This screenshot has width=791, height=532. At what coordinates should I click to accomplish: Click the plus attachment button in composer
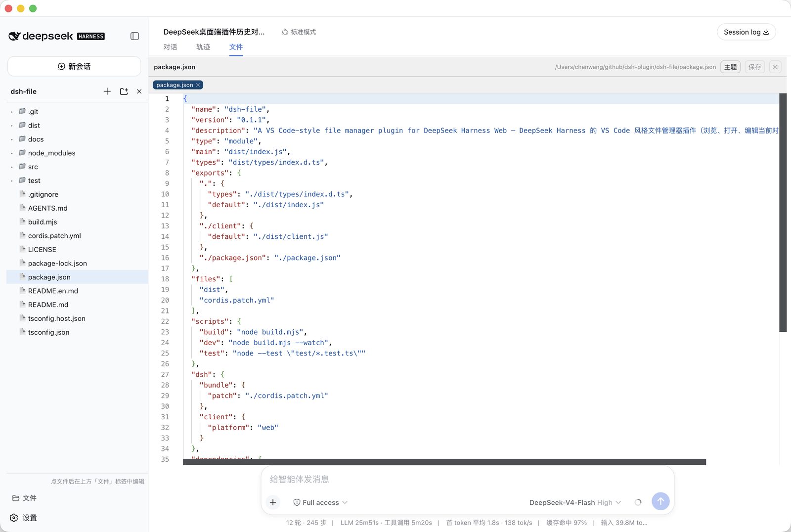click(x=273, y=502)
